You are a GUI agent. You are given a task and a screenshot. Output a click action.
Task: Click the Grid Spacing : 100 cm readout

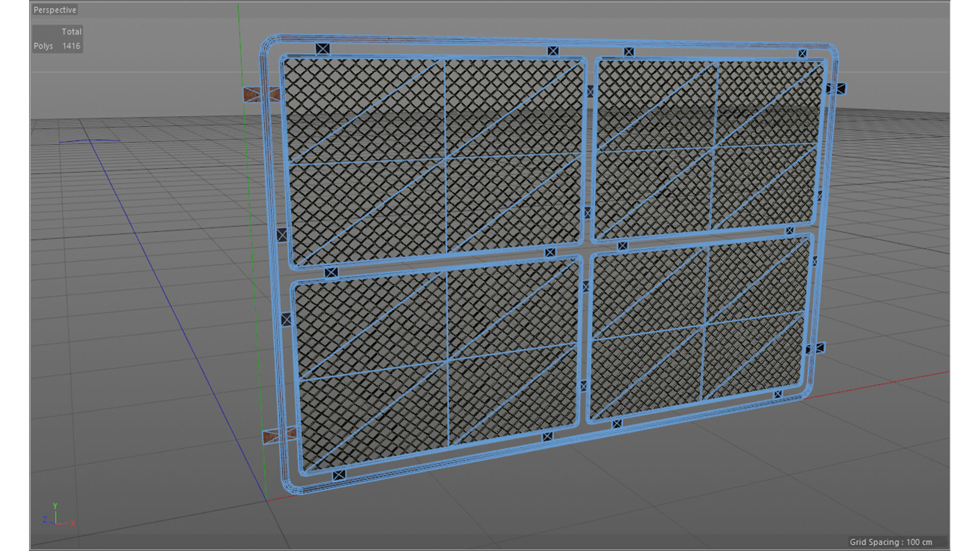coord(891,542)
